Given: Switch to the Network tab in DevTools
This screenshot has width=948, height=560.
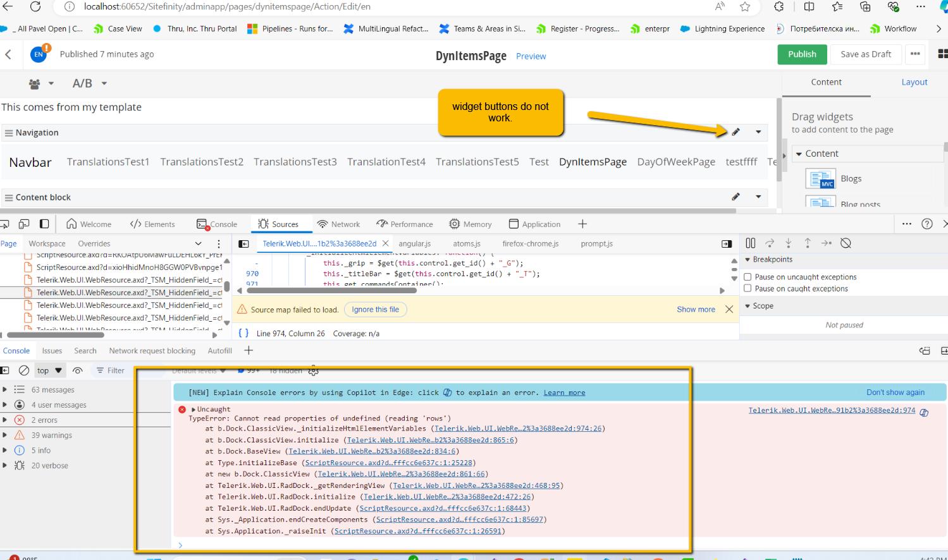Looking at the screenshot, I should 338,224.
